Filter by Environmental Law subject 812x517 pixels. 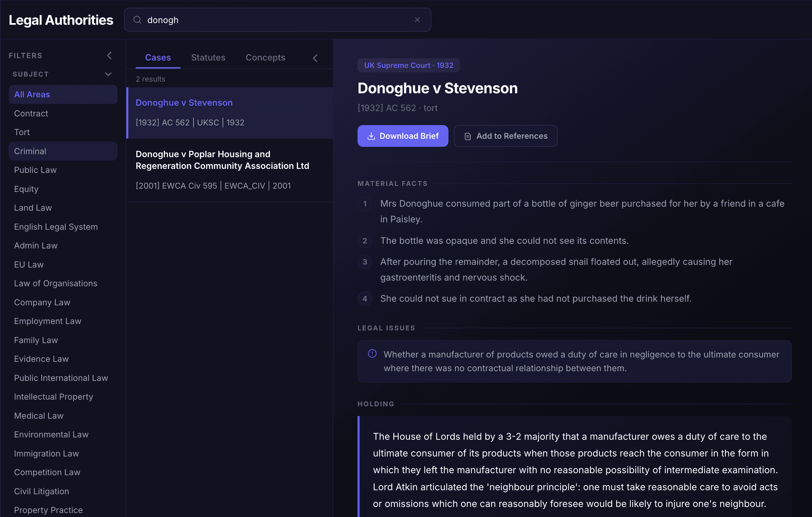[x=63, y=435]
